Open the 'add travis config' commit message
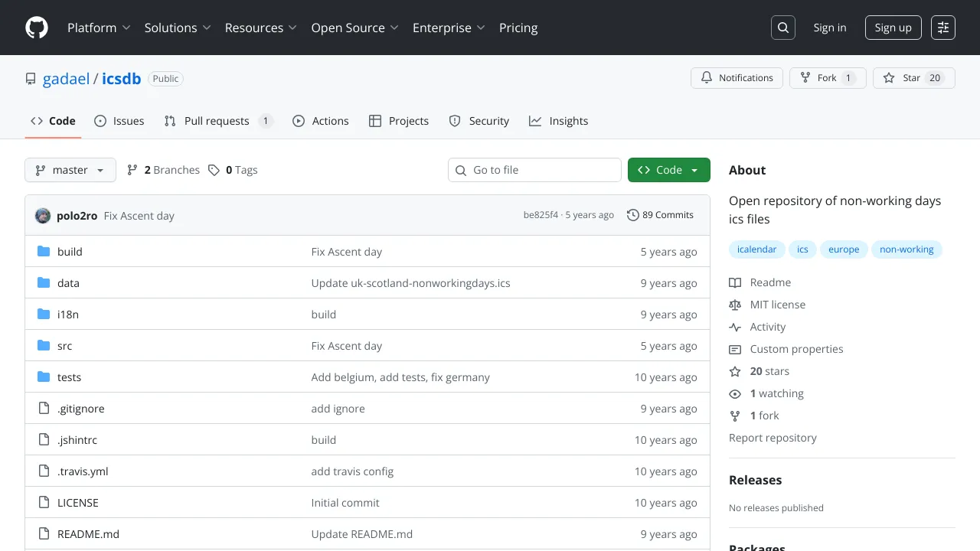This screenshot has width=980, height=551. [352, 471]
